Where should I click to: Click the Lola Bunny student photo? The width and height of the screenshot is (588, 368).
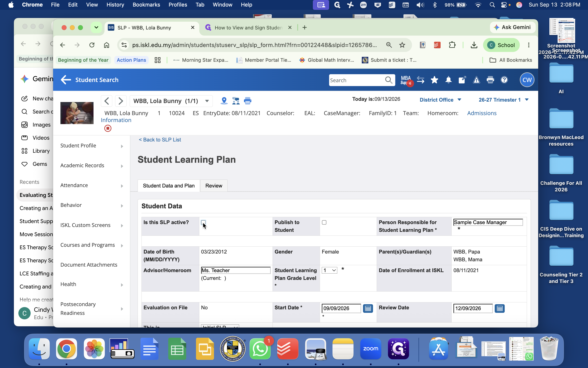(77, 113)
